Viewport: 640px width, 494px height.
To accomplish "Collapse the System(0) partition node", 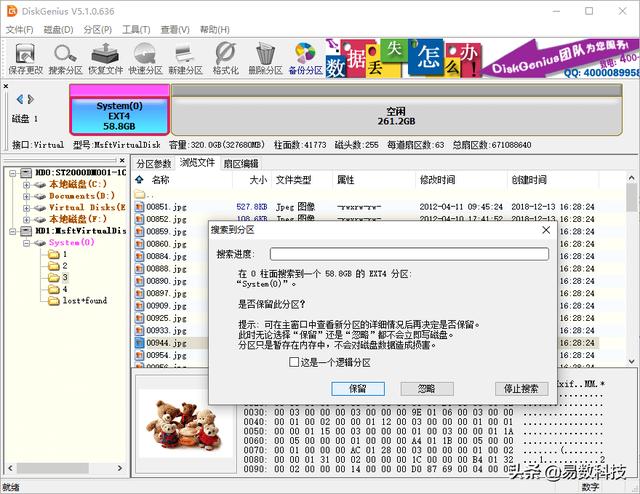I will point(27,243).
